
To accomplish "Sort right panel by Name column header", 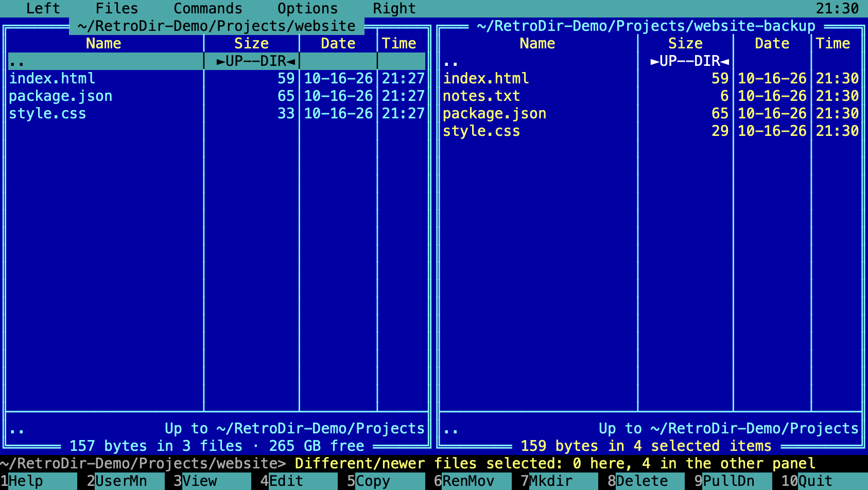I will 537,44.
